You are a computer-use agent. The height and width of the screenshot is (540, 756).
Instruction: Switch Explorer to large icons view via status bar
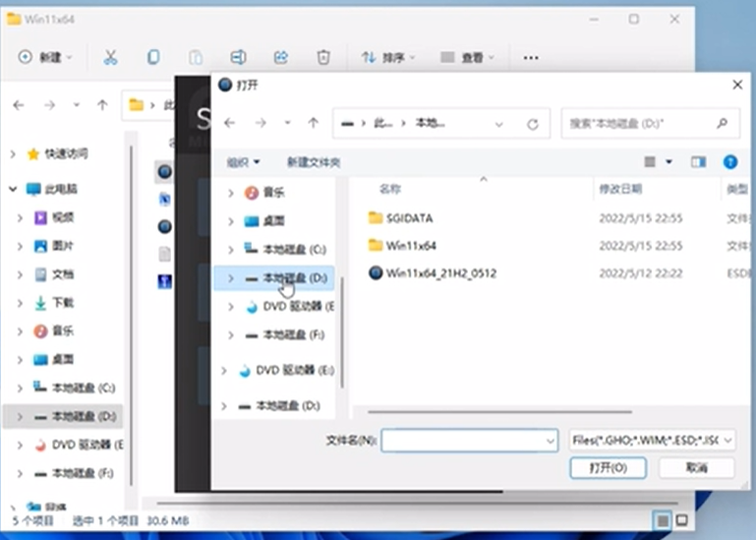tap(681, 520)
